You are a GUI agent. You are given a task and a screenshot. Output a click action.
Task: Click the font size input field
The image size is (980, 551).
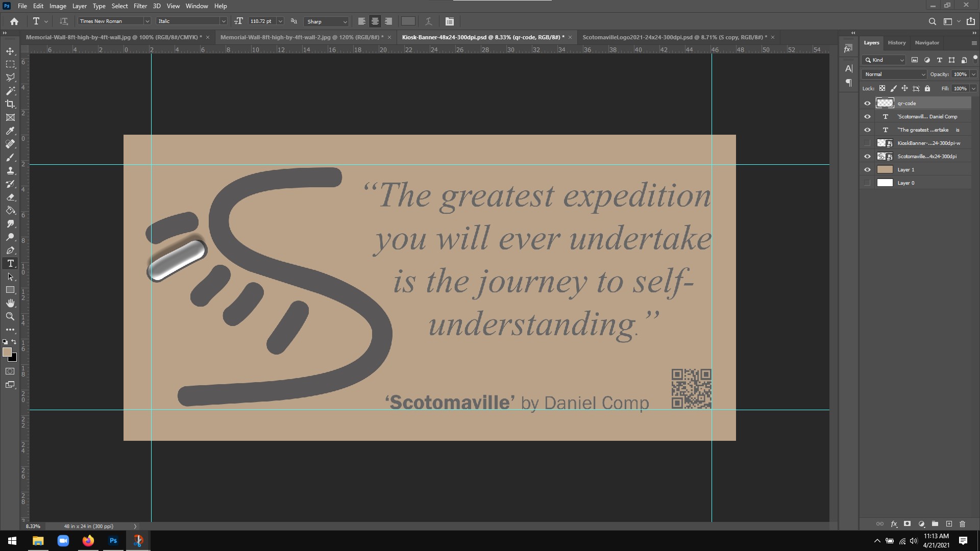[262, 21]
